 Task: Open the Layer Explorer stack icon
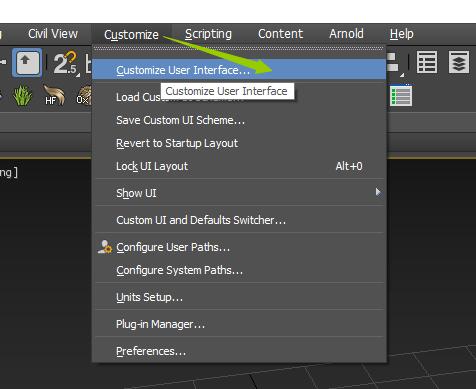tap(459, 62)
